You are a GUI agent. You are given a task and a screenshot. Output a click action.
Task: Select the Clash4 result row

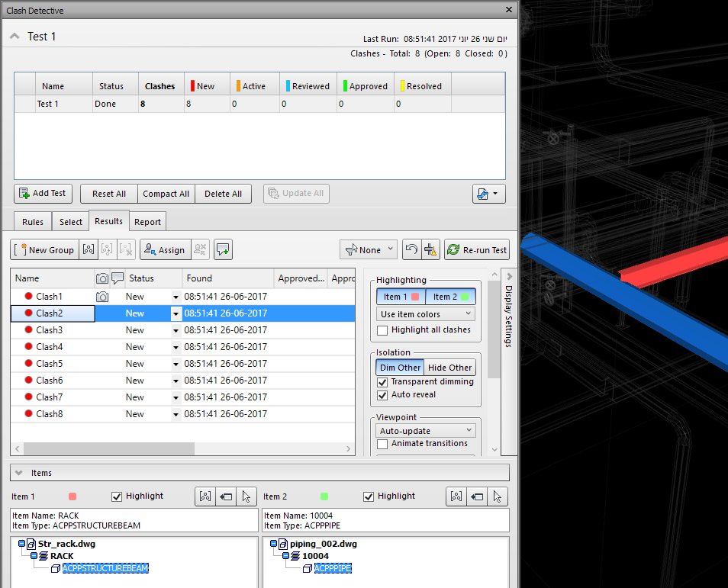click(183, 347)
